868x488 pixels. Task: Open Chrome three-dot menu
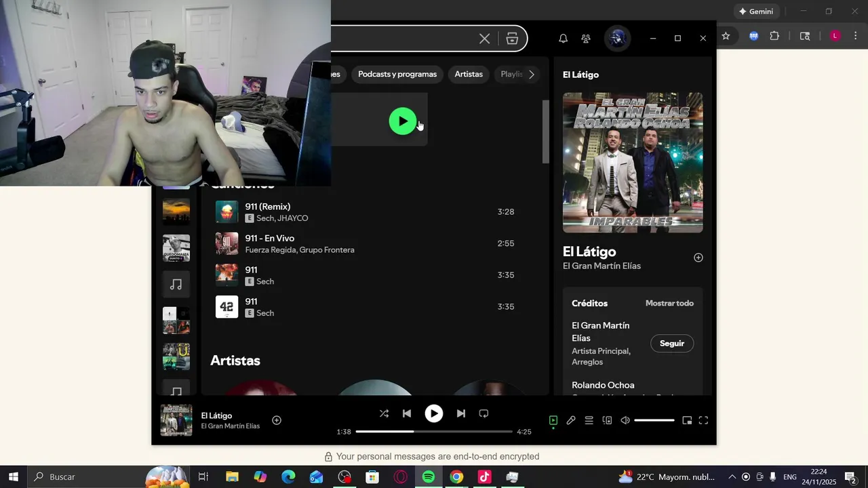856,36
